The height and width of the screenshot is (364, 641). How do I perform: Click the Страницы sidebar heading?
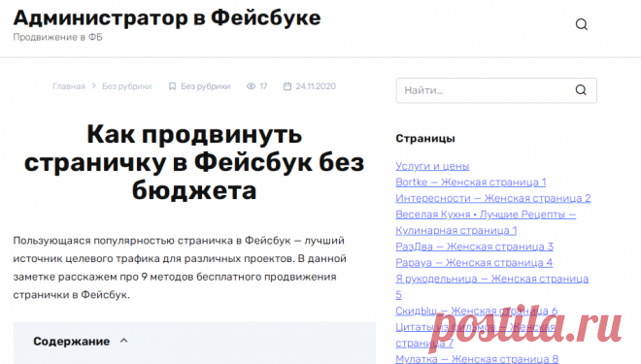click(x=425, y=139)
